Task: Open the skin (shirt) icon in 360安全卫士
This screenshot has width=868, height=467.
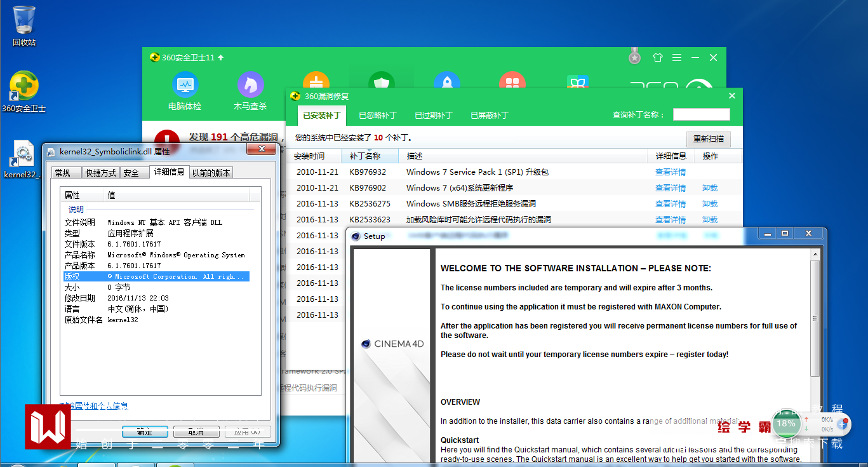Action: pyautogui.click(x=658, y=57)
